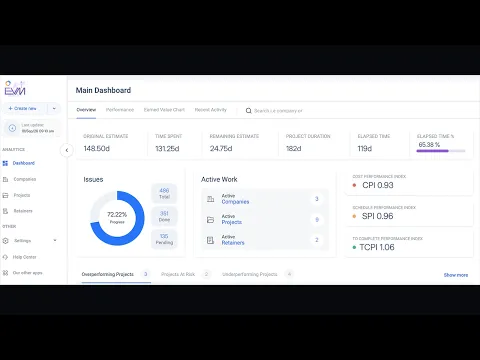Click the 486 Total issues badge

[x=164, y=193]
